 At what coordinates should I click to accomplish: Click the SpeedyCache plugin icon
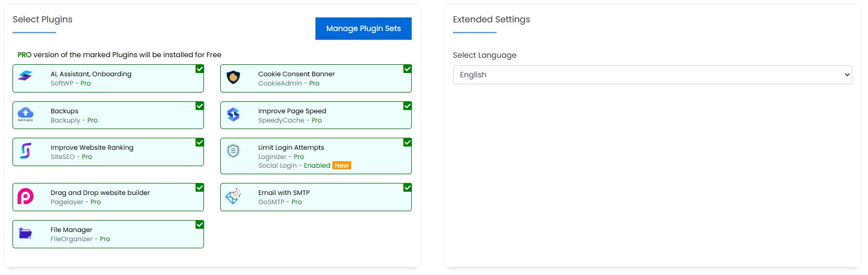[x=233, y=114]
